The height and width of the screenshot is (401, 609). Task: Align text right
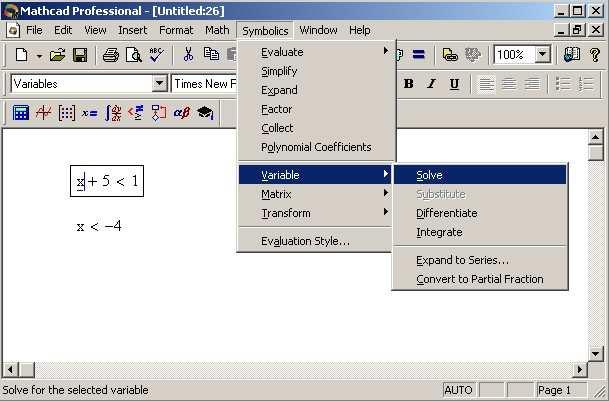[x=532, y=84]
